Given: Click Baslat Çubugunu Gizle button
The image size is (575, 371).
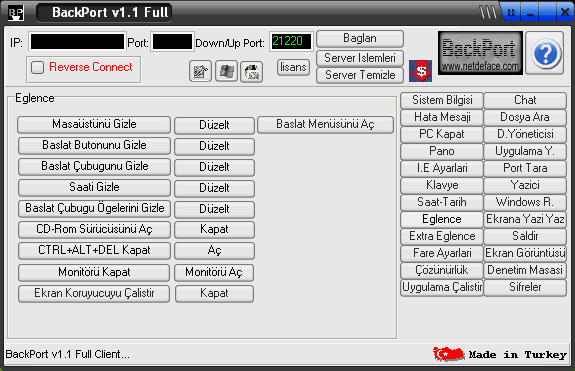Looking at the screenshot, I should coord(94,166).
